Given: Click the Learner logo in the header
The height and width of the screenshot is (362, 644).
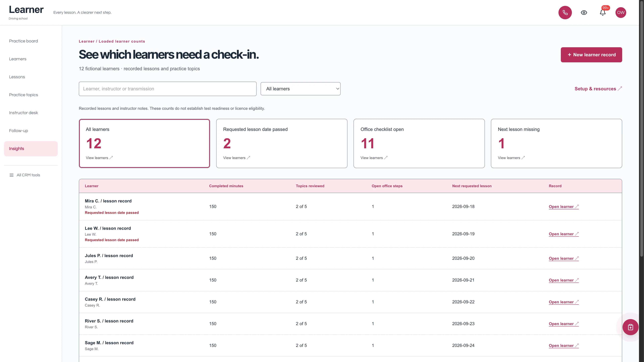Looking at the screenshot, I should pyautogui.click(x=26, y=10).
